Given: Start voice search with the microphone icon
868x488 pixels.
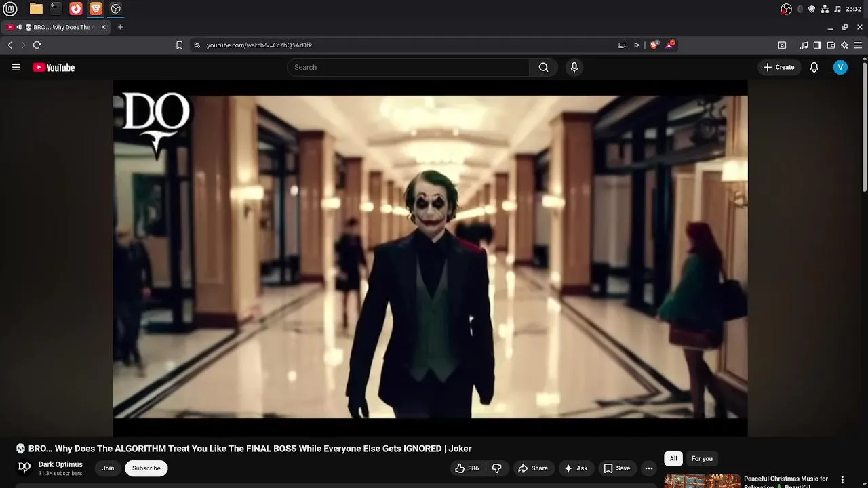Looking at the screenshot, I should click(574, 67).
